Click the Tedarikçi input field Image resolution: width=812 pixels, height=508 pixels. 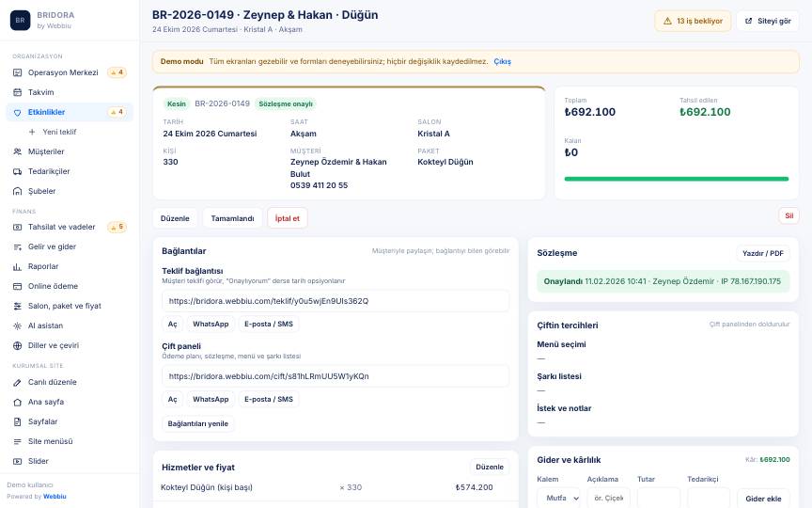coord(709,499)
